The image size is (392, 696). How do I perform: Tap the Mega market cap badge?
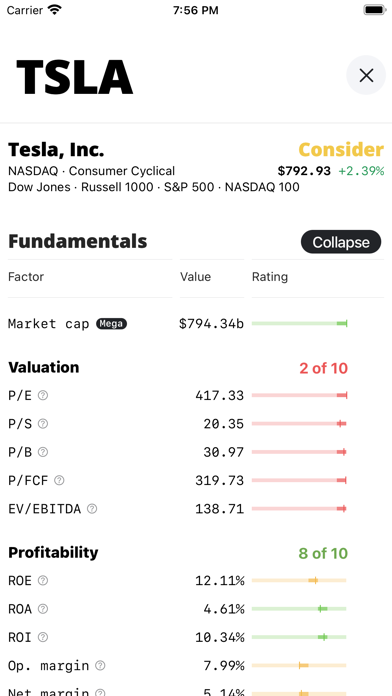(111, 324)
